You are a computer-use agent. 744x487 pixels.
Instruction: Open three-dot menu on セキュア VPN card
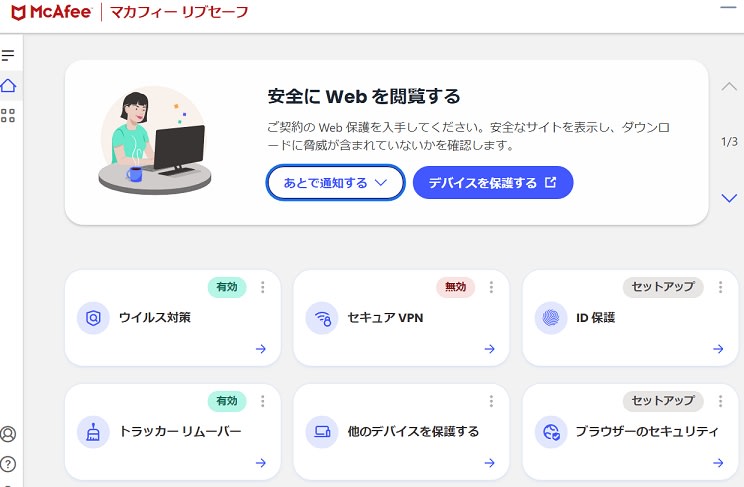(x=491, y=287)
